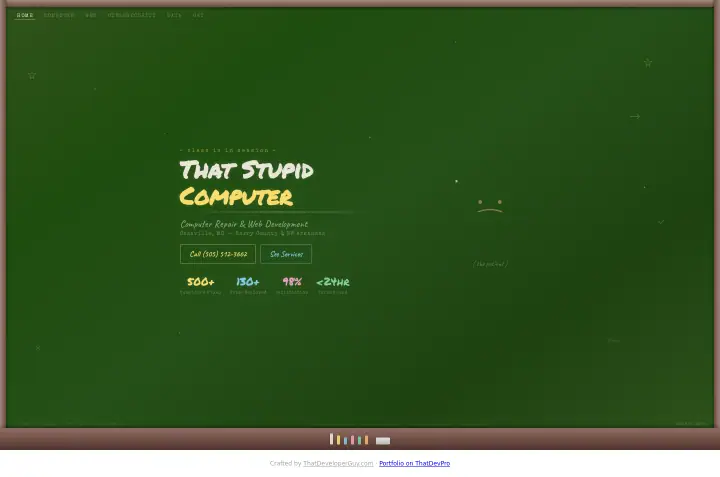The width and height of the screenshot is (720, 477).
Task: Click the See Services button
Action: [x=286, y=254]
